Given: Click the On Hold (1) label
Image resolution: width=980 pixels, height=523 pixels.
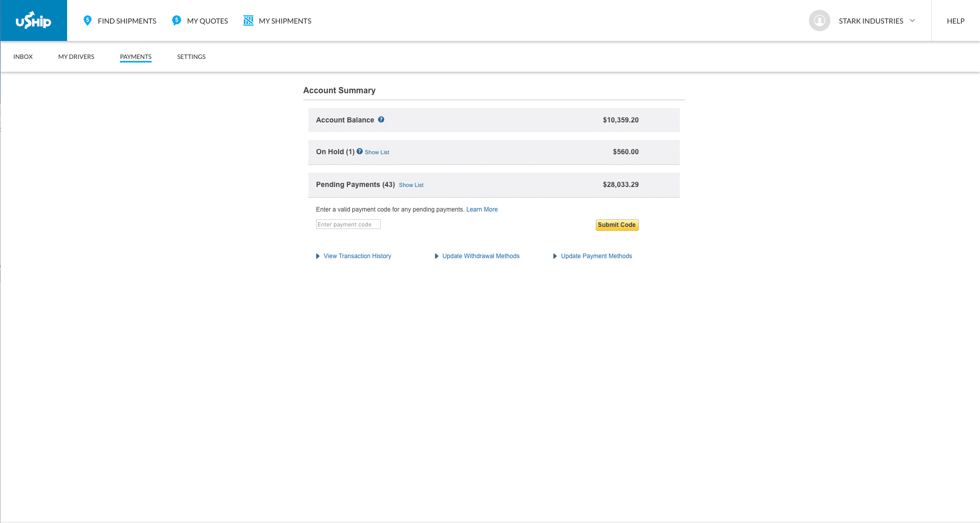Looking at the screenshot, I should [335, 152].
